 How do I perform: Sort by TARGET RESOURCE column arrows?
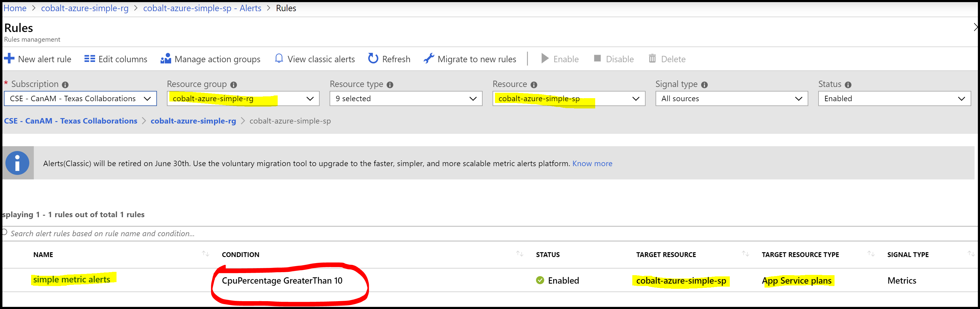[745, 254]
